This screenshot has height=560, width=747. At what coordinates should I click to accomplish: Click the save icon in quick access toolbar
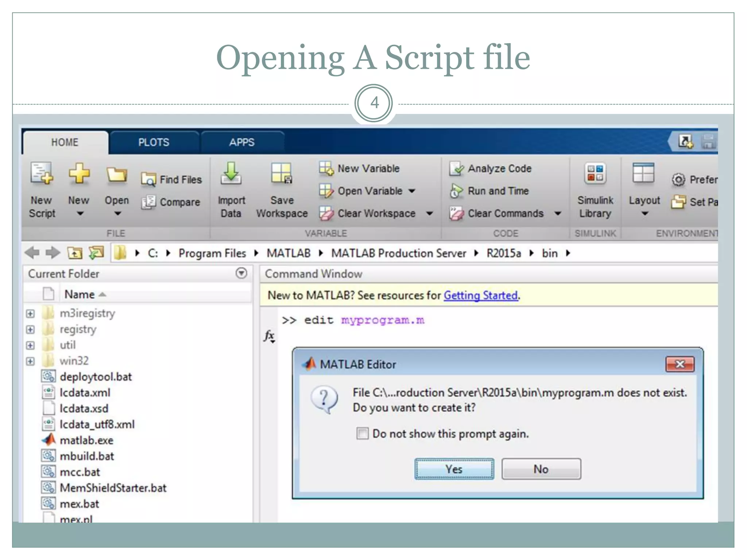pos(708,141)
